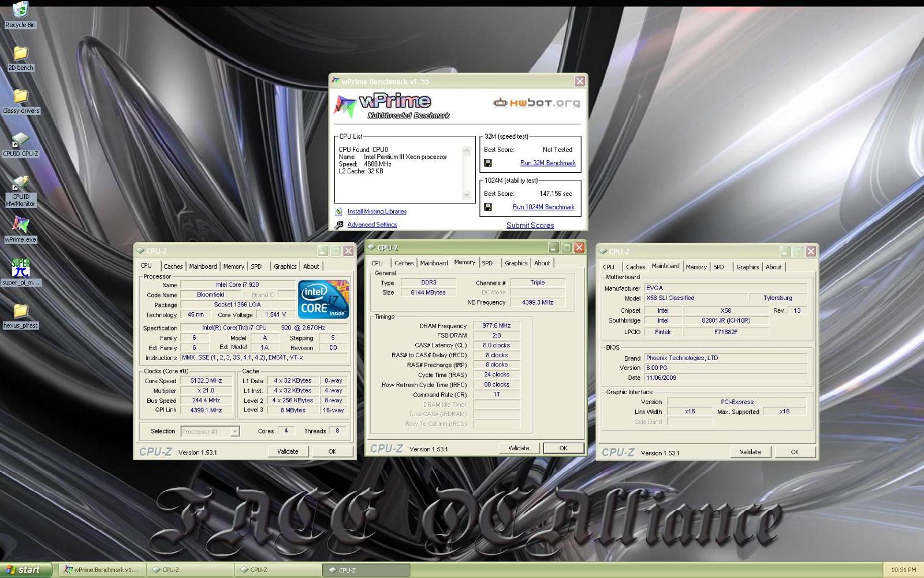Open CPU tab in right CPU-Z window
The width and height of the screenshot is (924, 578).
609,267
